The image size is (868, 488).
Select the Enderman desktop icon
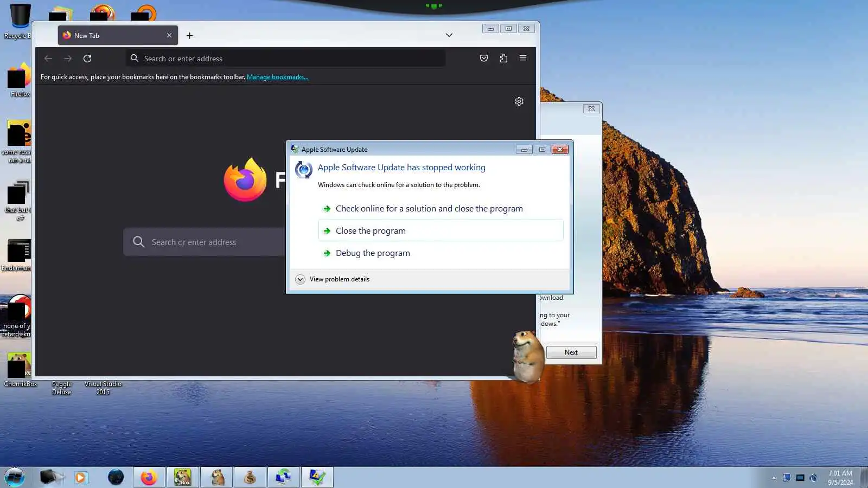(x=17, y=255)
